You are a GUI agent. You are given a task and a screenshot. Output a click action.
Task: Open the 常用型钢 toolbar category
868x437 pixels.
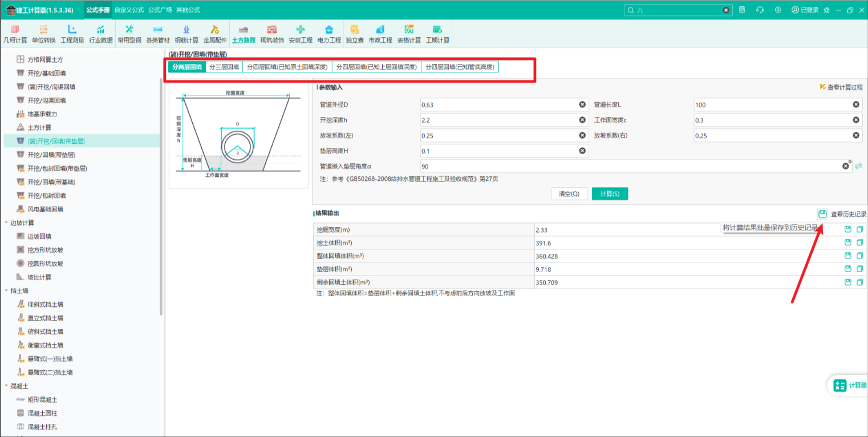pos(129,34)
